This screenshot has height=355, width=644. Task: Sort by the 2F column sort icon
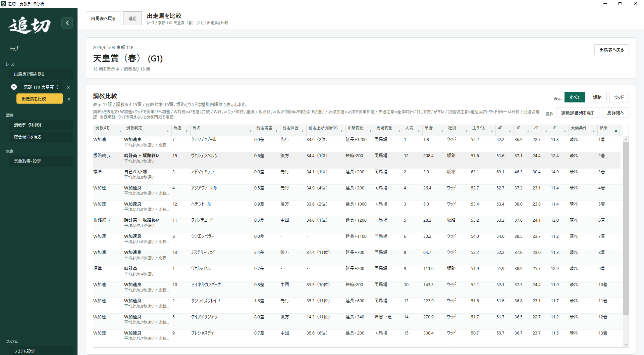546,131
